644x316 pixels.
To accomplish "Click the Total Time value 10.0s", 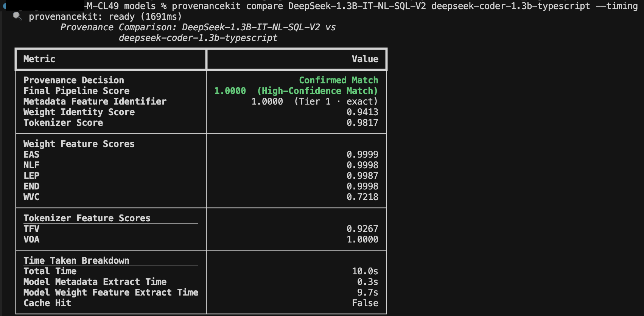I will point(365,271).
